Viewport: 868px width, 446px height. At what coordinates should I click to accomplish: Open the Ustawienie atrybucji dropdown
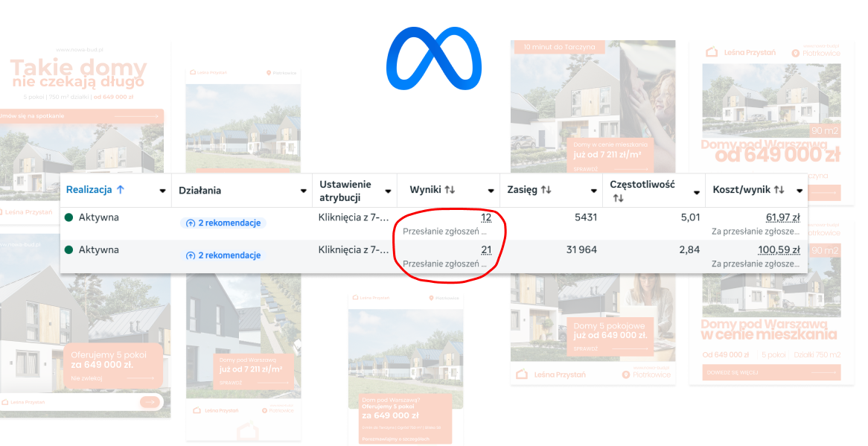(x=388, y=190)
